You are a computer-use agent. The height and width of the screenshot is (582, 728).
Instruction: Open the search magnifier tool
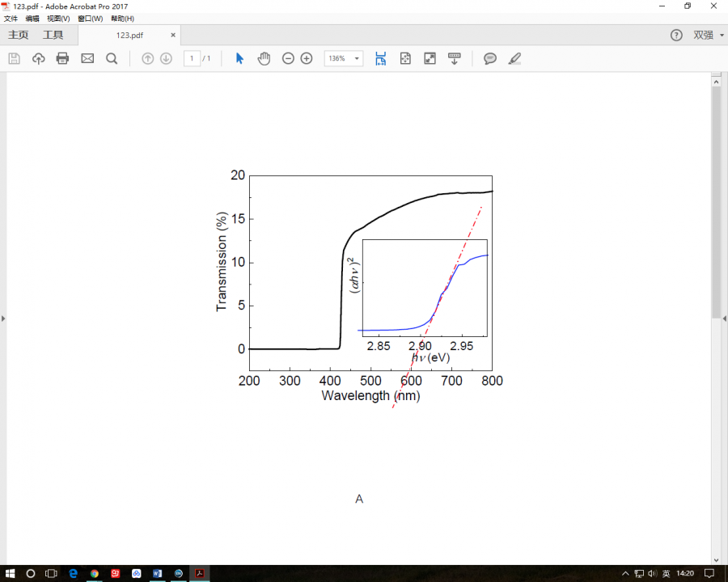tap(112, 58)
